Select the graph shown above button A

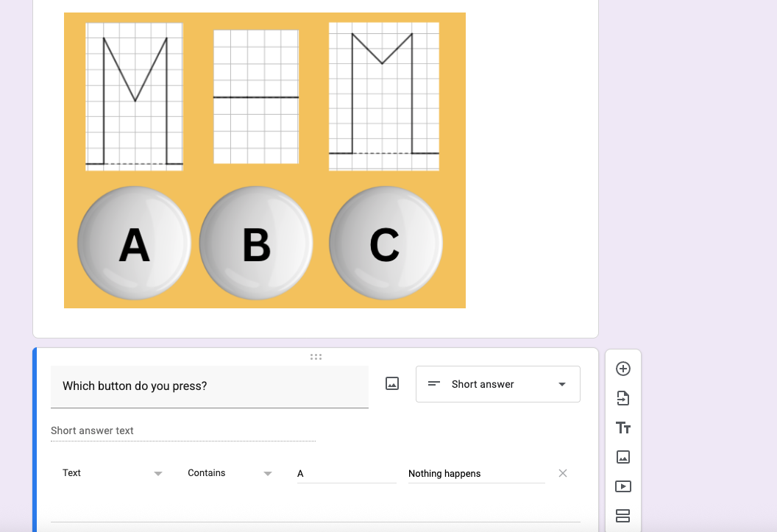click(x=135, y=96)
